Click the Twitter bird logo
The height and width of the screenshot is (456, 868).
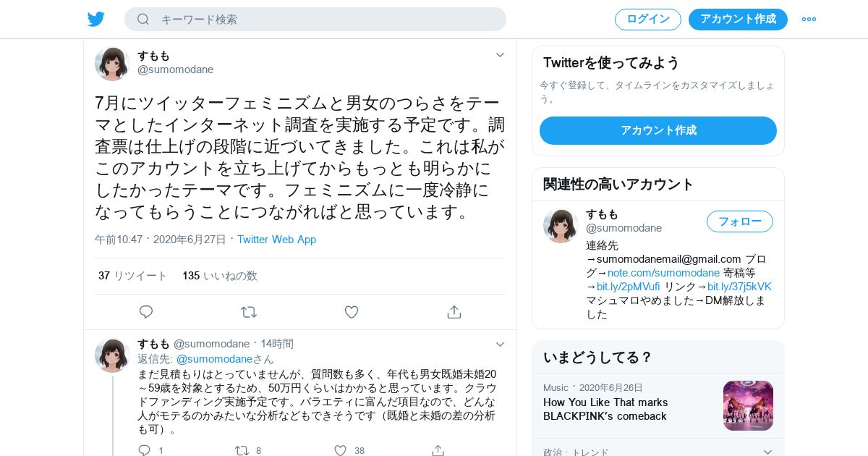(x=96, y=19)
